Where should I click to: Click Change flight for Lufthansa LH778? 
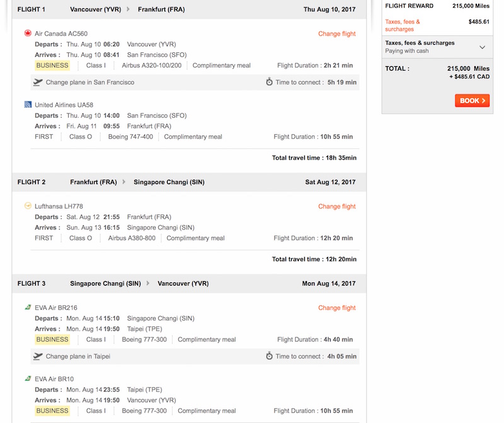pyautogui.click(x=336, y=206)
